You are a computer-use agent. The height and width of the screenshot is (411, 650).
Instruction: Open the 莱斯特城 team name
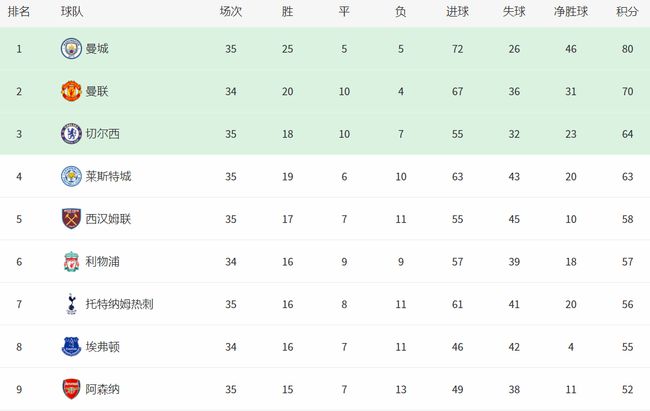[108, 176]
